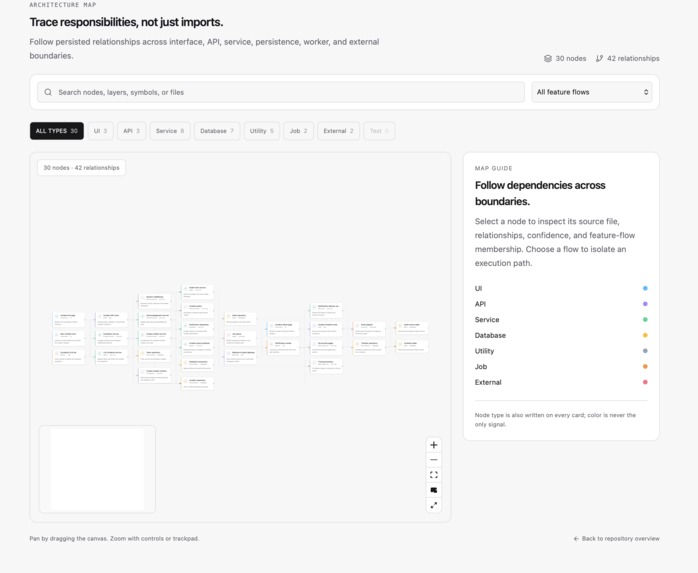Show only Job type nodes
The height and width of the screenshot is (573, 698).
[299, 131]
